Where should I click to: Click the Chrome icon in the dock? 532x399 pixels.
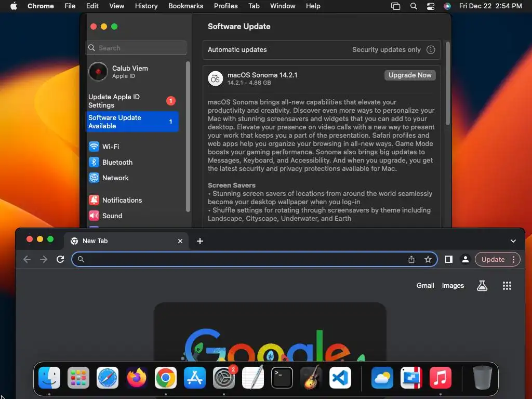[x=166, y=378]
